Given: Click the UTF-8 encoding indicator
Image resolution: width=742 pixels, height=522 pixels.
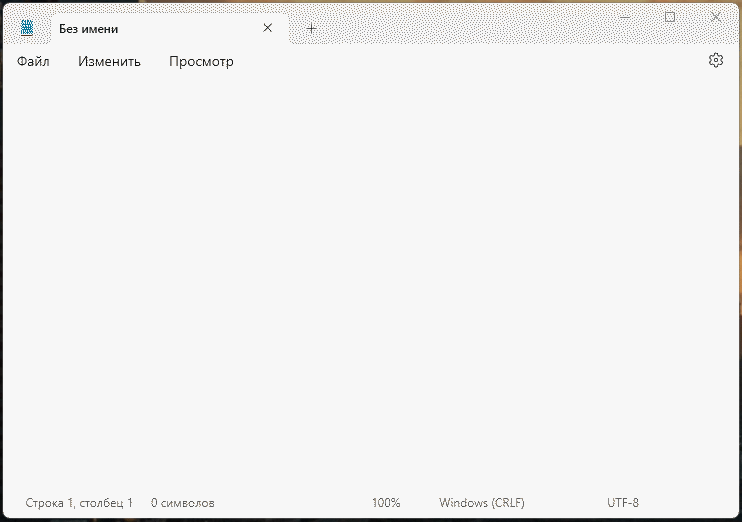Looking at the screenshot, I should tap(623, 503).
